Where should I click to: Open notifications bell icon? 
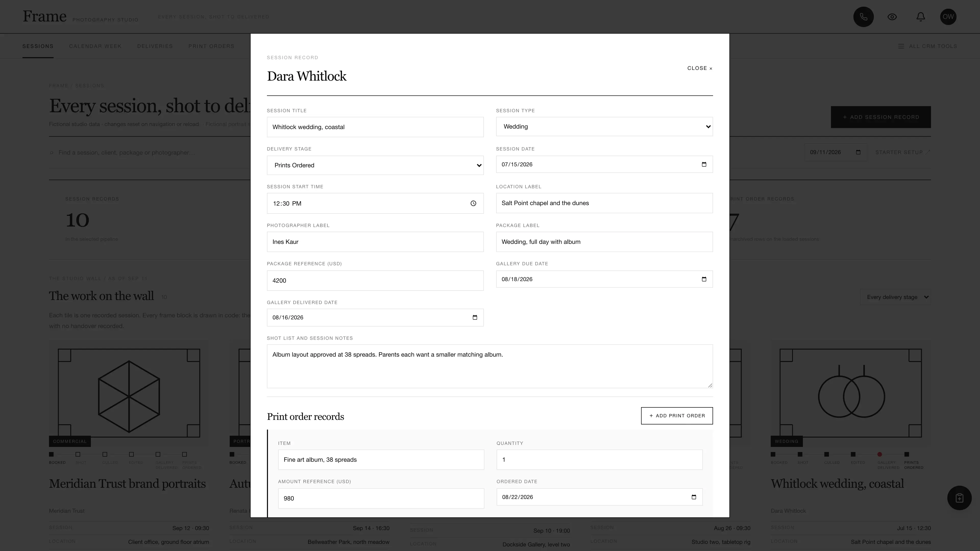tap(921, 17)
